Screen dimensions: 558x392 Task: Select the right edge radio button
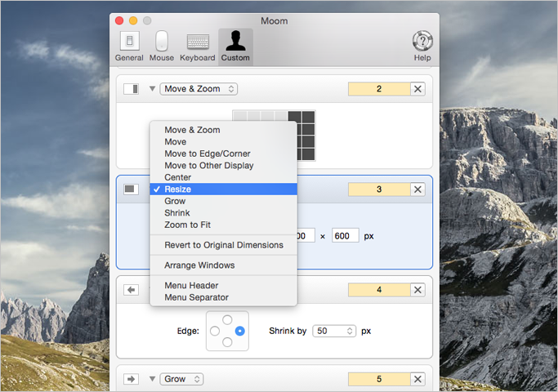point(240,332)
